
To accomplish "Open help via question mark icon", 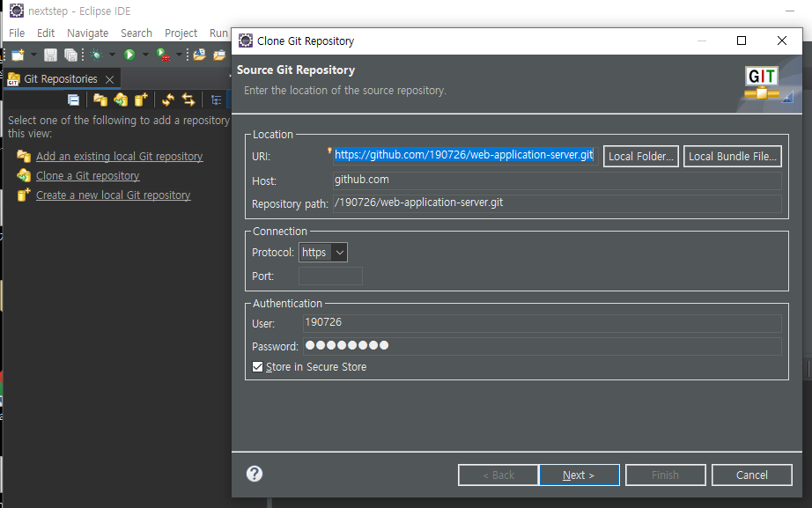I will pos(255,474).
